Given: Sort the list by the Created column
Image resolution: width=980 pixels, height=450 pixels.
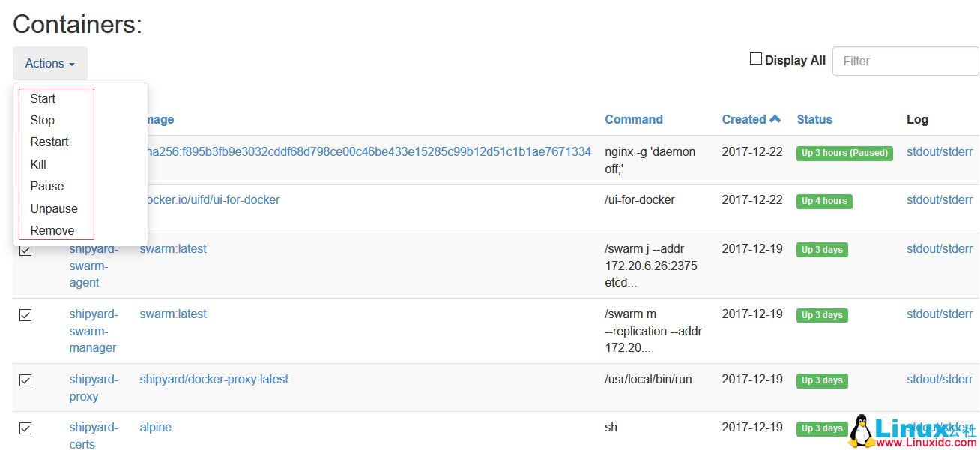Looking at the screenshot, I should click(x=745, y=119).
